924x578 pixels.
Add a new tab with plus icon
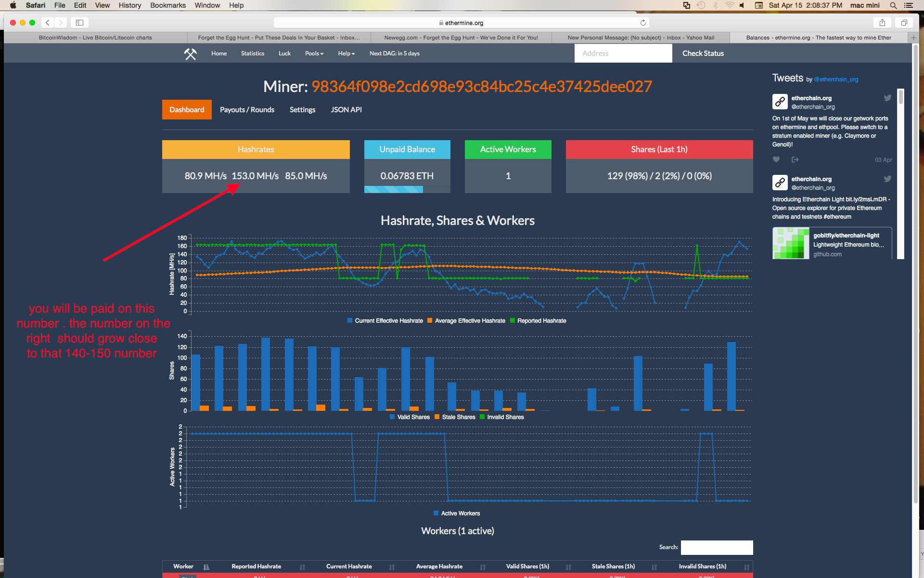tap(913, 38)
